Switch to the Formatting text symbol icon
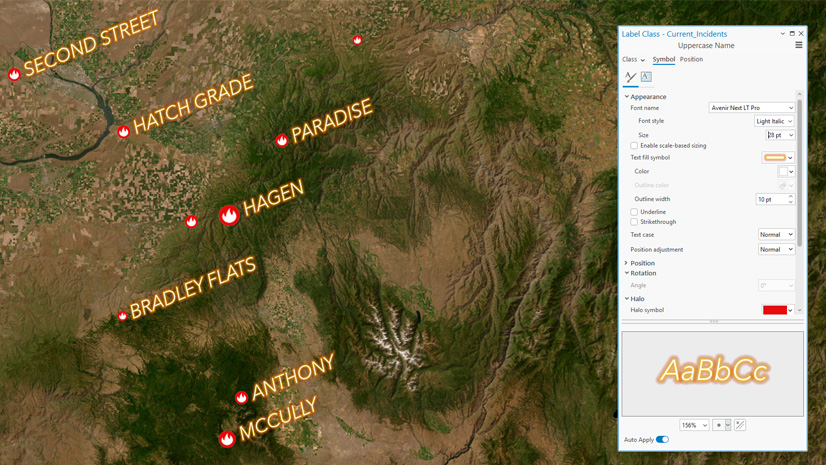Viewport: 826px width, 465px height. coord(646,77)
